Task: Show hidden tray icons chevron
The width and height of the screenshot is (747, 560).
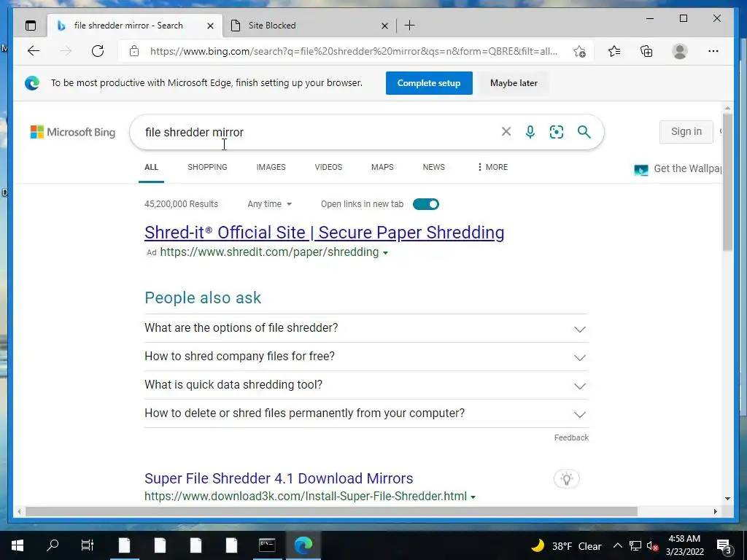Action: tap(617, 545)
